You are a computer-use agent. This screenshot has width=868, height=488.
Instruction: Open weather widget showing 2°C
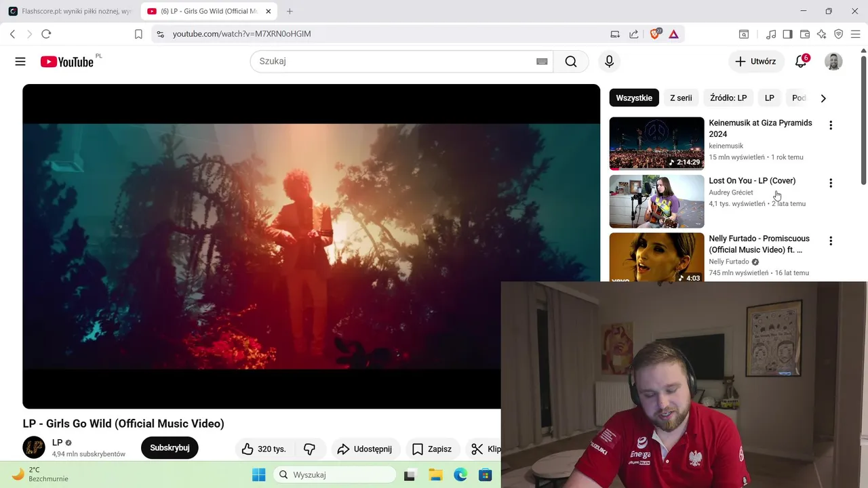point(41,474)
